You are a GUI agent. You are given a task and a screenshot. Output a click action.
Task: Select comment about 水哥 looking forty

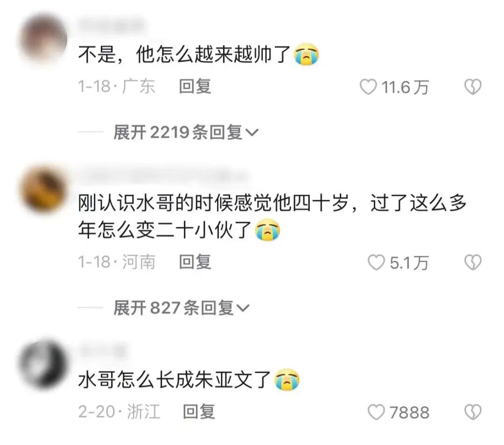[272, 216]
